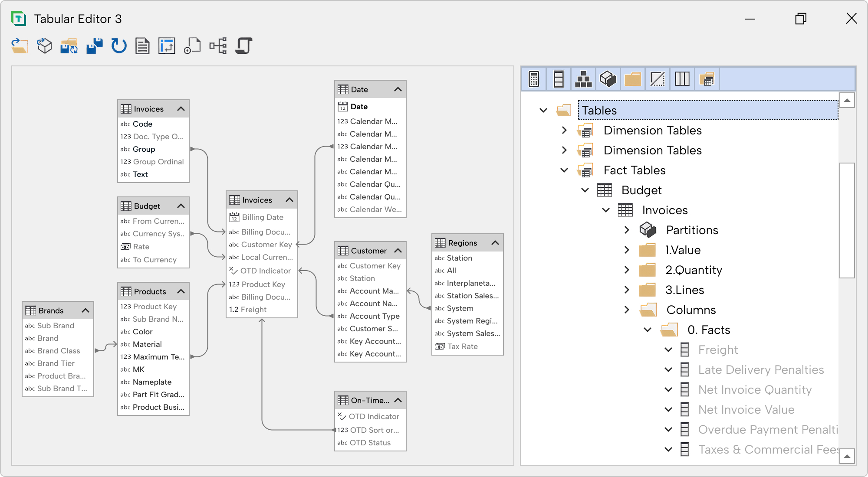This screenshot has height=477, width=868.
Task: Expand the 2.Quantity folder
Action: [x=627, y=270]
